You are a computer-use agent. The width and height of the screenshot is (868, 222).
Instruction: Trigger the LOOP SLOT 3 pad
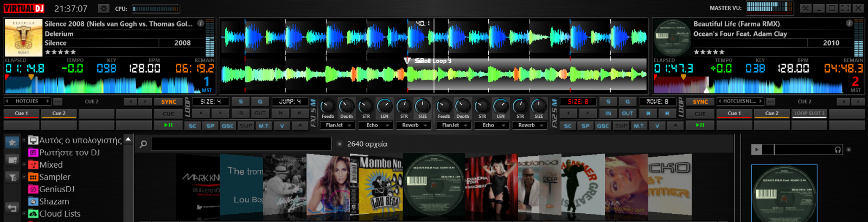[x=809, y=113]
